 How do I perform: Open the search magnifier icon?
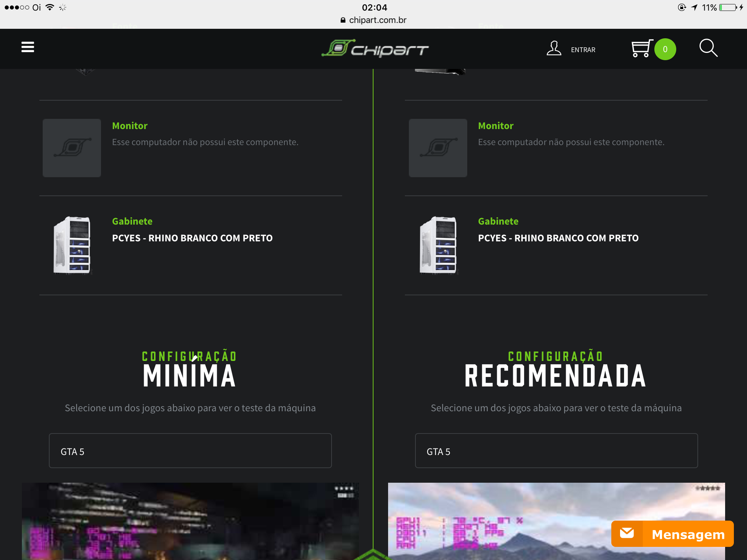pyautogui.click(x=708, y=48)
